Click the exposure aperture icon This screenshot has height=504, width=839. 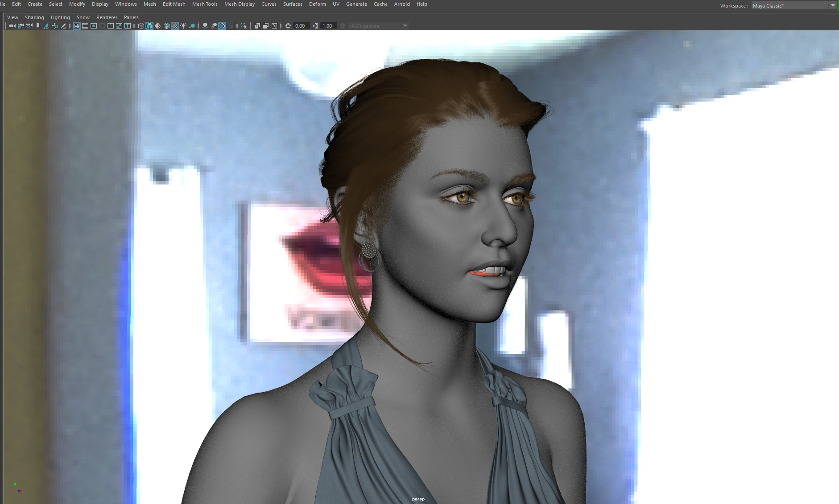click(288, 26)
